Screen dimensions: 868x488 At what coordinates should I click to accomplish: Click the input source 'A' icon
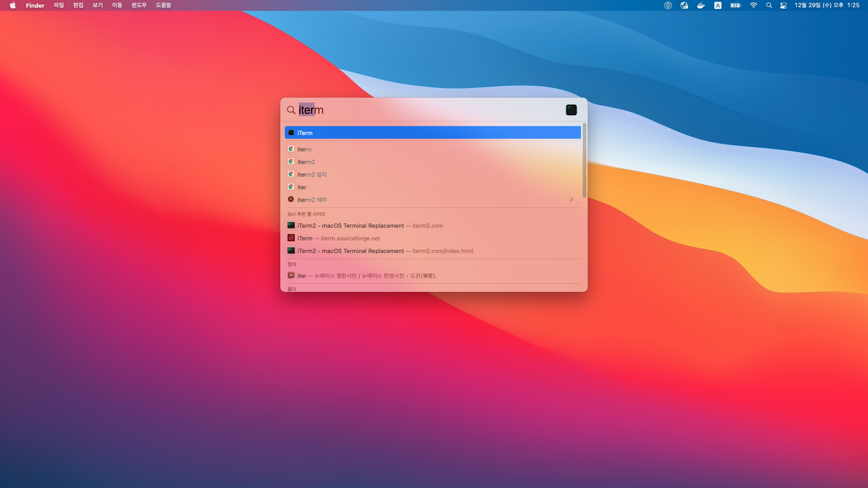[718, 5]
